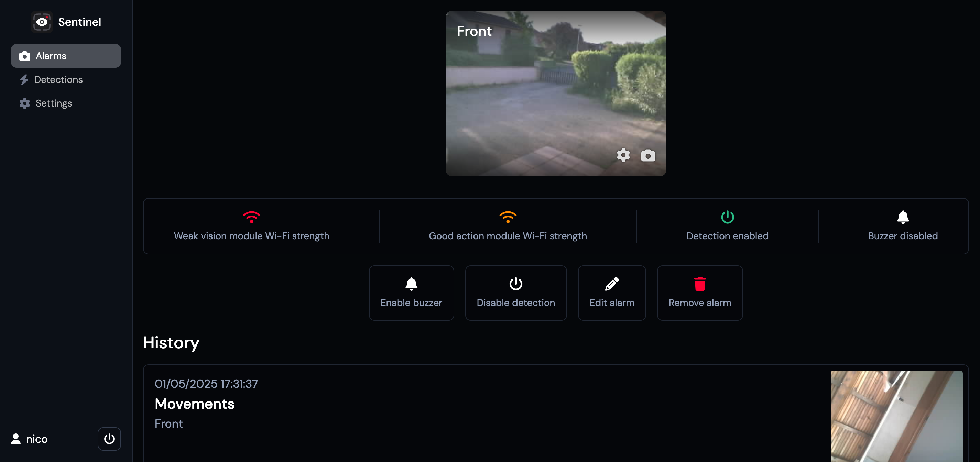Take snapshot with camera icon on feed

(x=648, y=155)
